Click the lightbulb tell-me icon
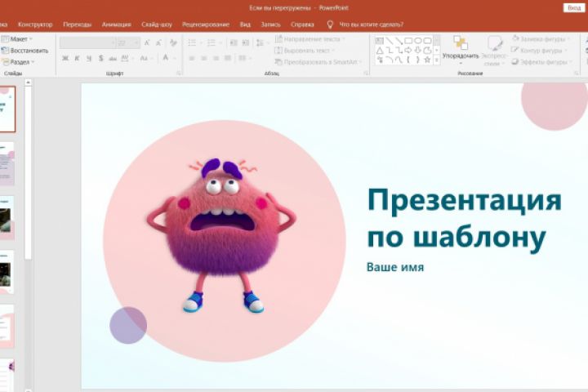The width and height of the screenshot is (588, 392). point(330,24)
